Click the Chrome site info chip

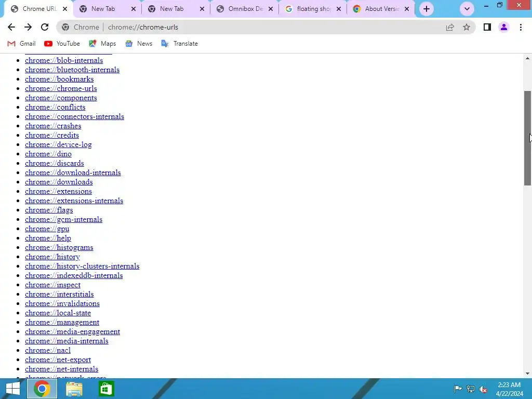click(81, 27)
